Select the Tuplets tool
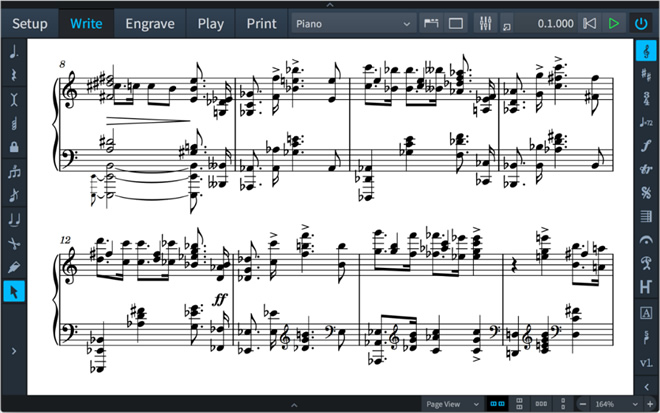 click(x=14, y=172)
